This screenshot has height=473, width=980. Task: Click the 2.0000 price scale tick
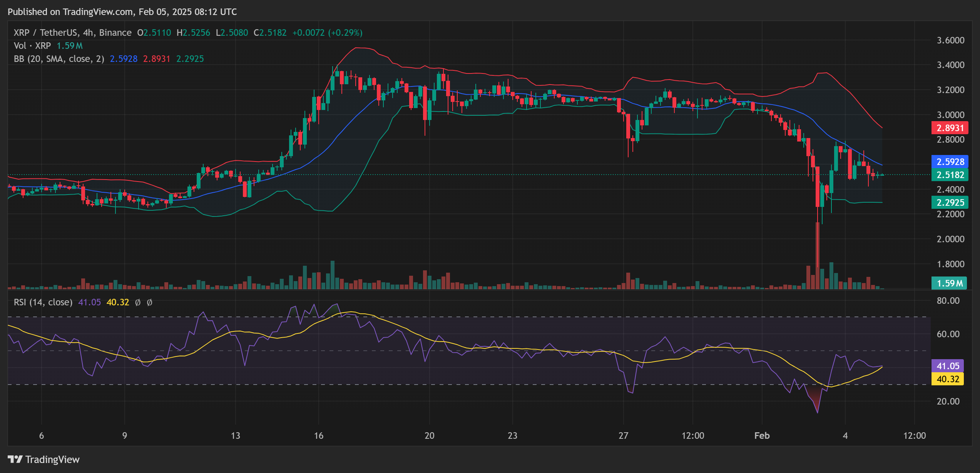[950, 239]
